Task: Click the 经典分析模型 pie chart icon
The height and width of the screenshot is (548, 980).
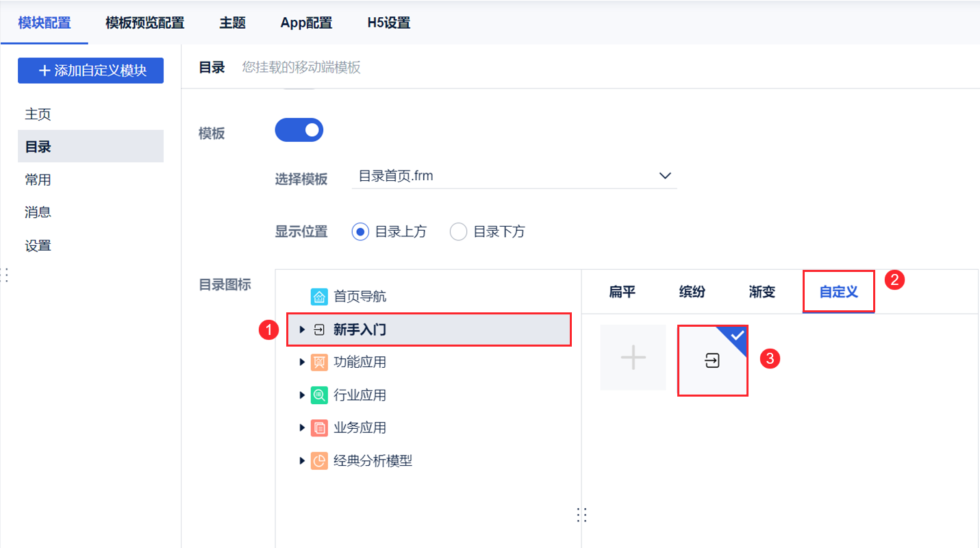Action: pos(318,460)
